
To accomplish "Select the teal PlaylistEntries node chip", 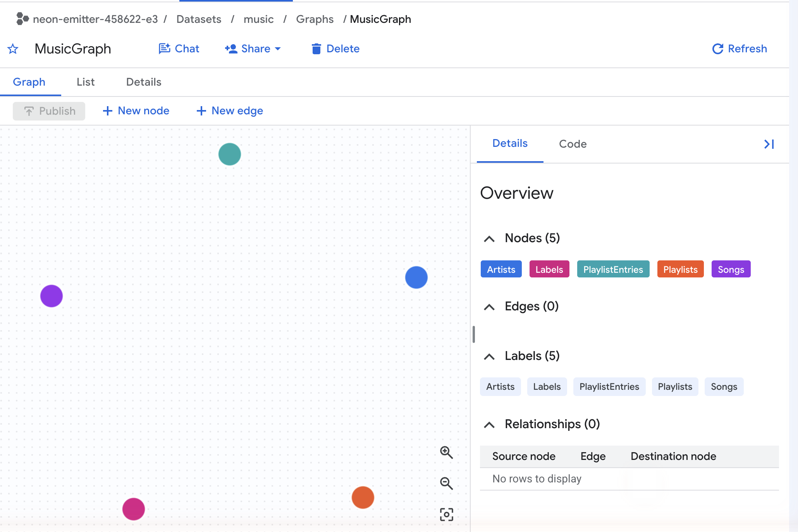I will (613, 269).
